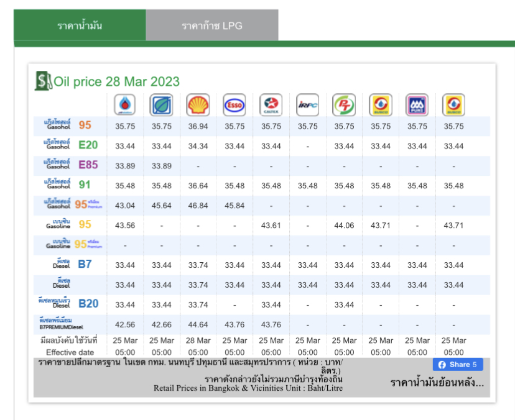Select the Pure brand logo
Viewport: 515px width, 420px height.
pyautogui.click(x=417, y=104)
